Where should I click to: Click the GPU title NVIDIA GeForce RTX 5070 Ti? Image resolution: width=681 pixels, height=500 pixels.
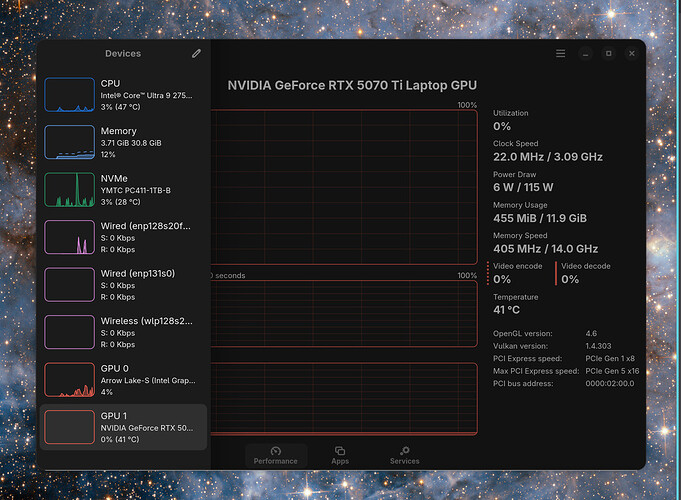pyautogui.click(x=352, y=85)
